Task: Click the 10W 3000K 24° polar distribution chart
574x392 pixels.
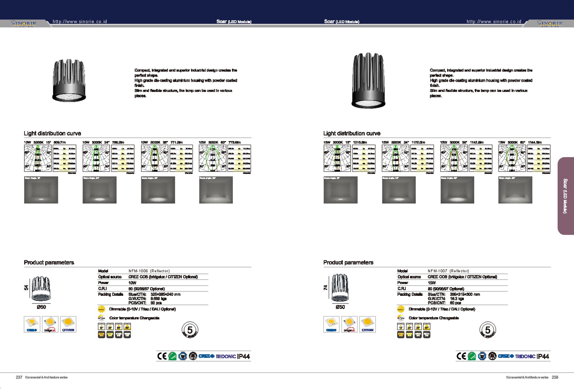Action: [96, 158]
